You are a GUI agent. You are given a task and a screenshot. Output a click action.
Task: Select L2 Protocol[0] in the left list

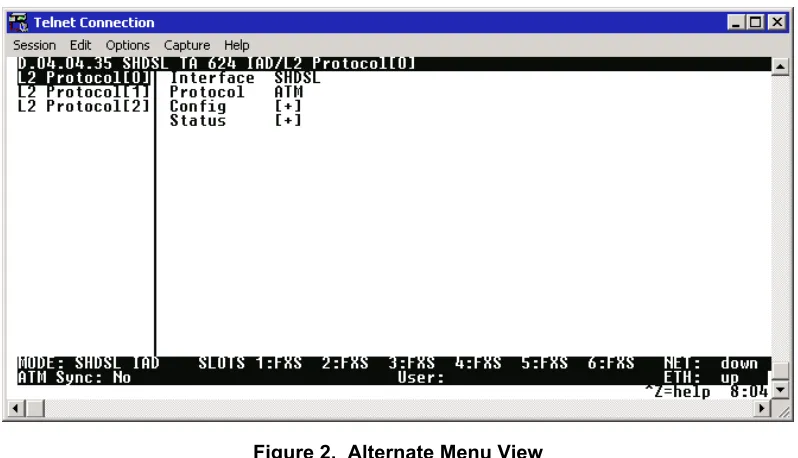pos(84,78)
